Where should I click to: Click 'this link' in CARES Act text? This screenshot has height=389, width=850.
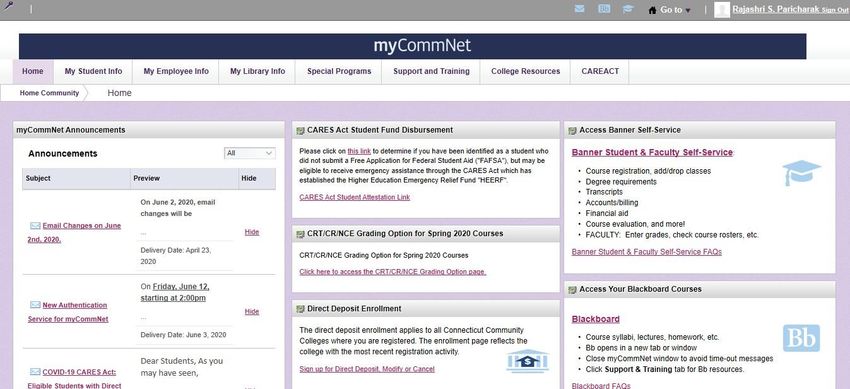click(x=359, y=151)
